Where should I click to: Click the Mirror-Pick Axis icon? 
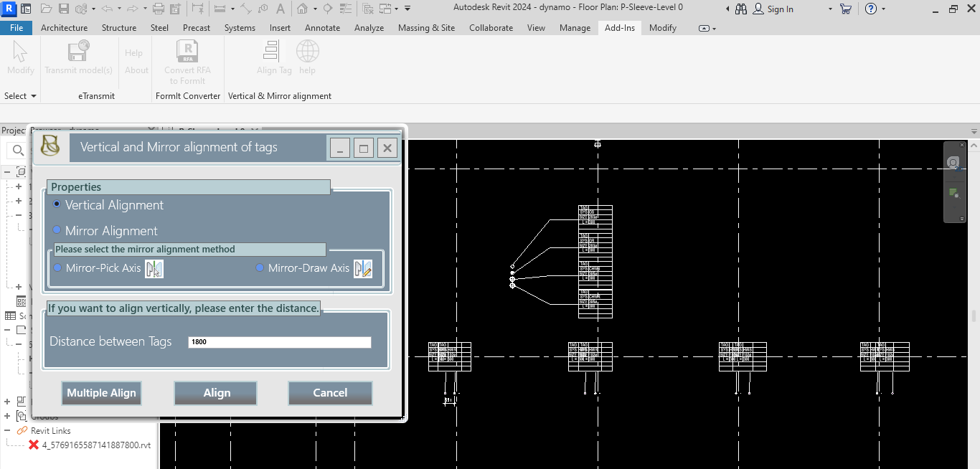[x=154, y=269]
